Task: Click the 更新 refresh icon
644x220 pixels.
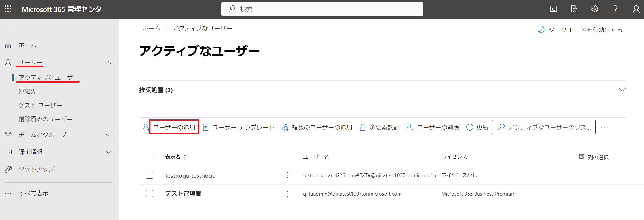Action: (469, 127)
